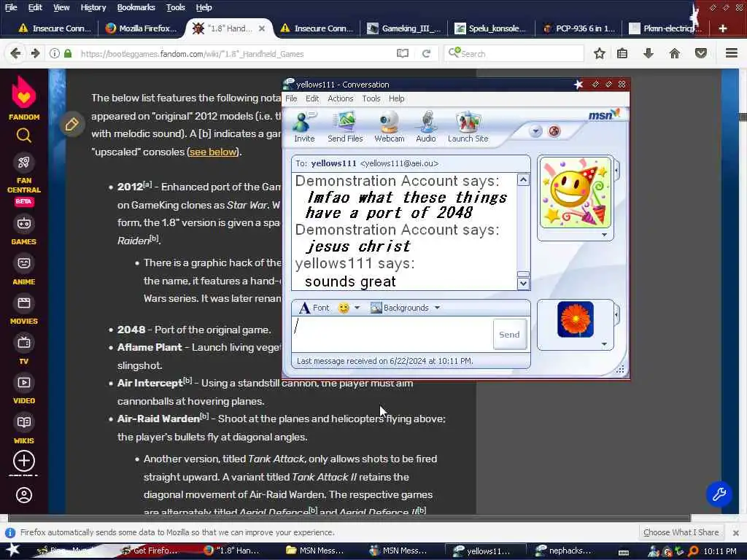Expand the flower display picture menu arrow
The height and width of the screenshot is (560, 747).
tap(604, 344)
